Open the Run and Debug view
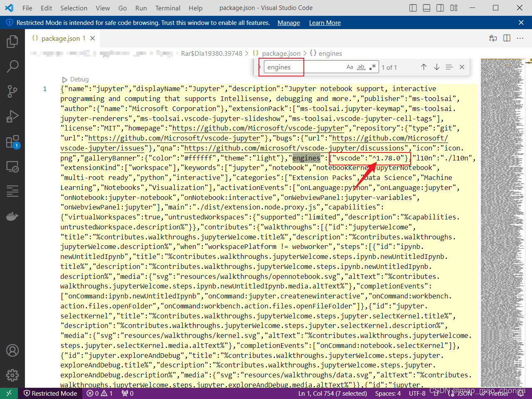The height and width of the screenshot is (399, 532). click(x=12, y=116)
